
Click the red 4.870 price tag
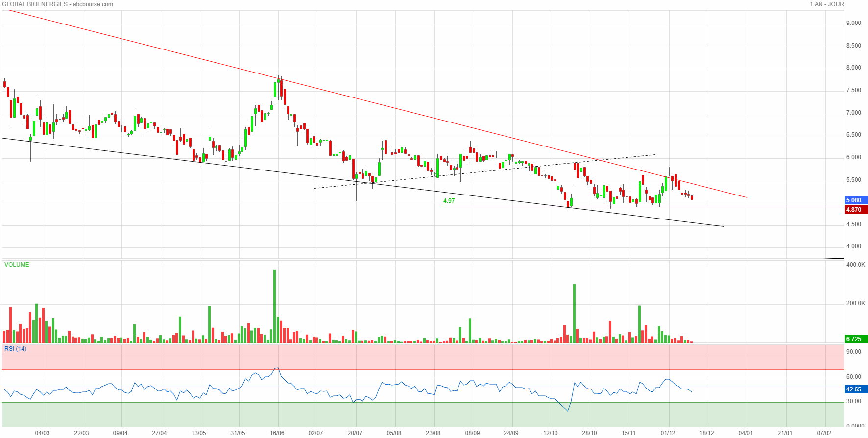coord(856,209)
